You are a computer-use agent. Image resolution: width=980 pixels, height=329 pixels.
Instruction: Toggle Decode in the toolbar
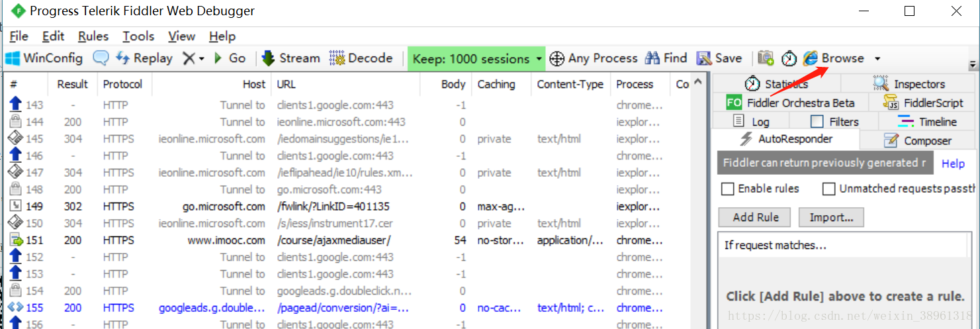point(361,58)
